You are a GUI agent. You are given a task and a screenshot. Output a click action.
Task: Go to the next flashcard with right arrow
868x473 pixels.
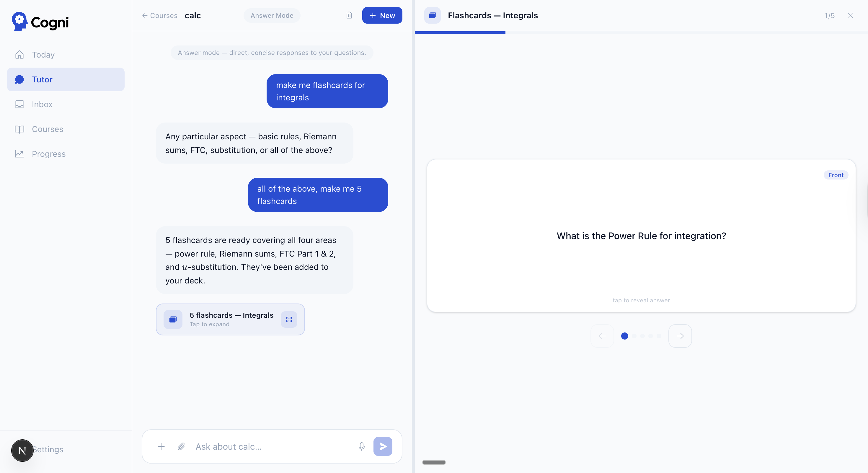(x=680, y=336)
